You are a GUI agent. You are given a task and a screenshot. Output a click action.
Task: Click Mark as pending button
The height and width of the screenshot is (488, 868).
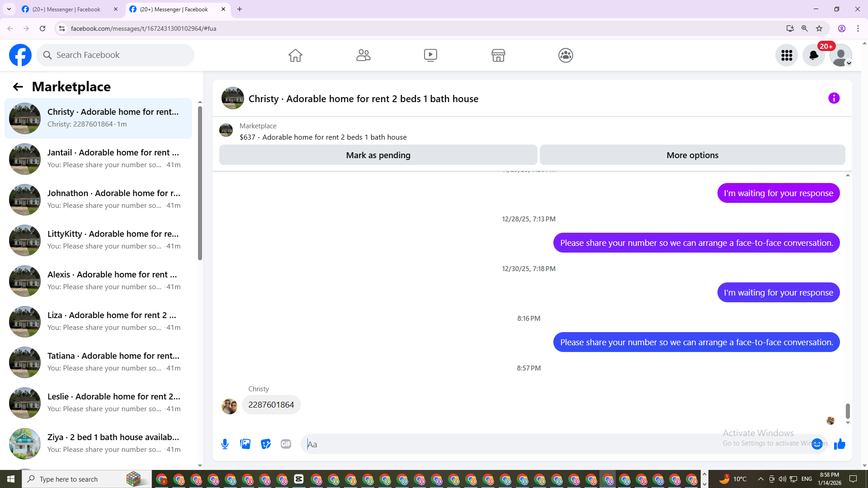point(378,155)
